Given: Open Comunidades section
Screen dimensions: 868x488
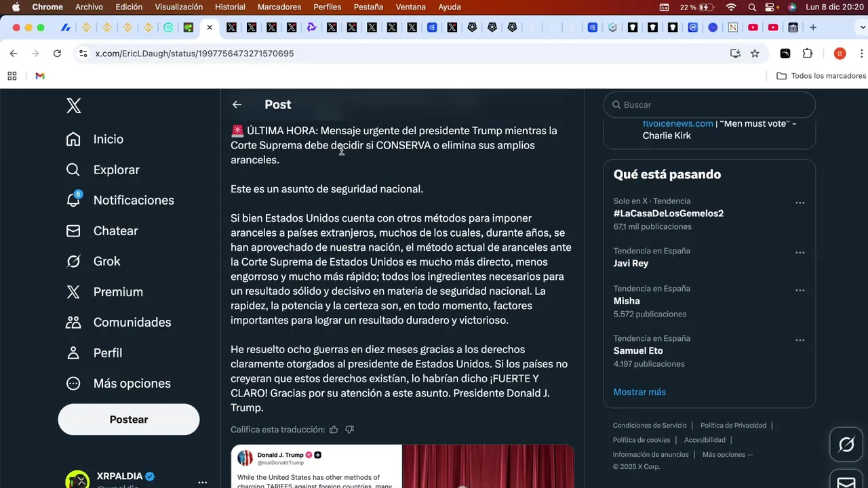Looking at the screenshot, I should coord(119,322).
